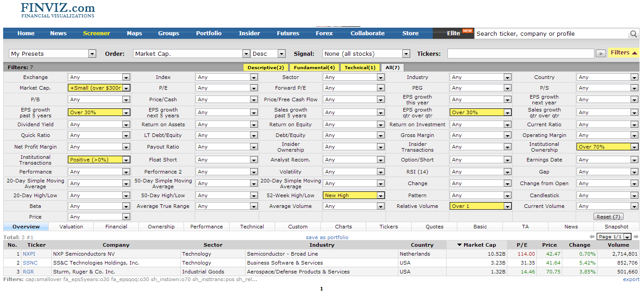Open Portfolio from the navigation bar
The image size is (644, 294).
[209, 33]
